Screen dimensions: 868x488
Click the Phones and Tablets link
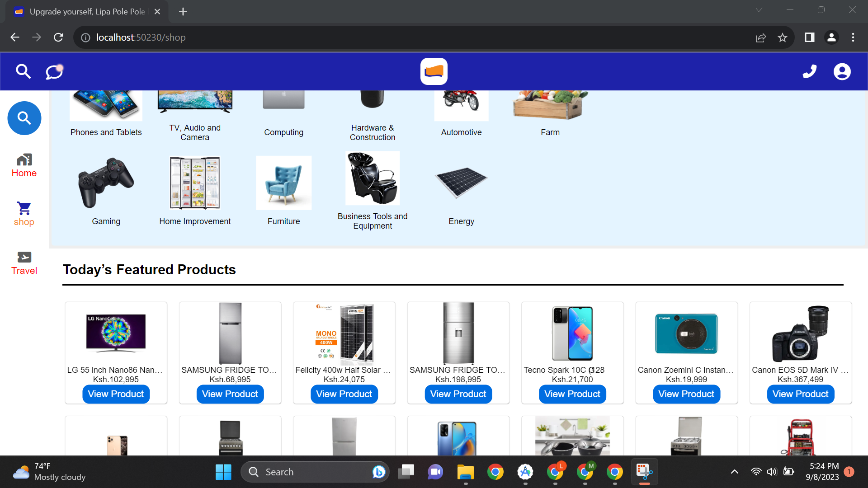pyautogui.click(x=106, y=132)
